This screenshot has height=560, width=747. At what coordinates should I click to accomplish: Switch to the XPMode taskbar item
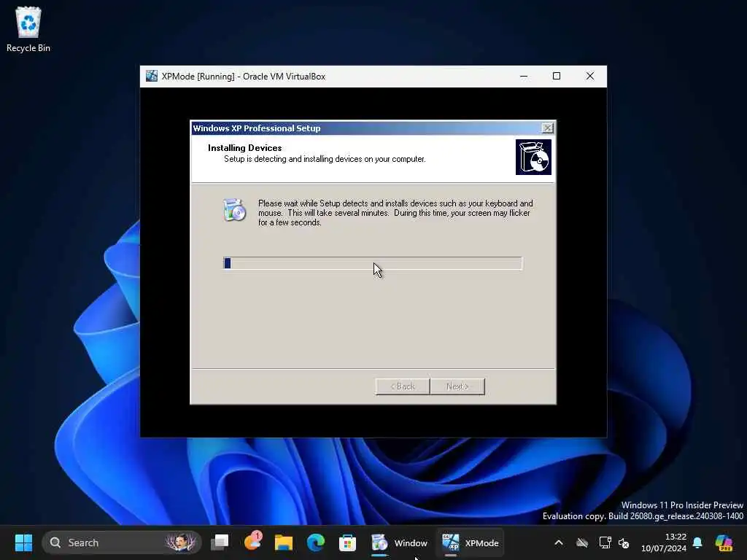coord(471,542)
